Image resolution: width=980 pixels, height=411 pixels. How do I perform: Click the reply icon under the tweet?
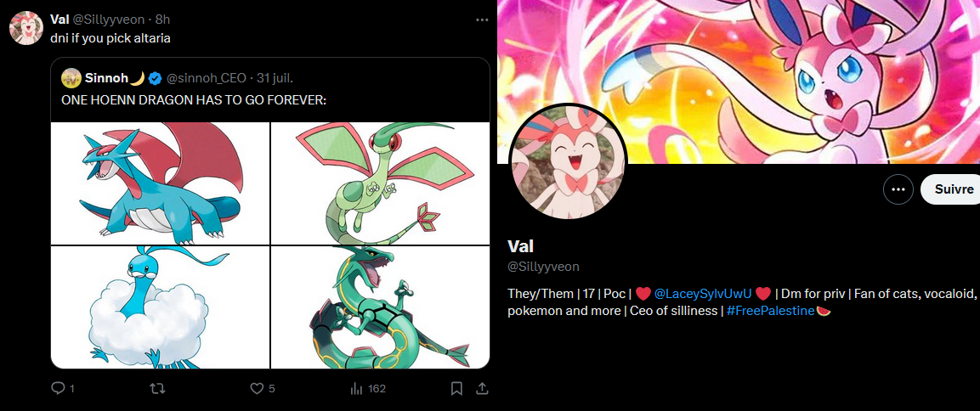(x=58, y=389)
